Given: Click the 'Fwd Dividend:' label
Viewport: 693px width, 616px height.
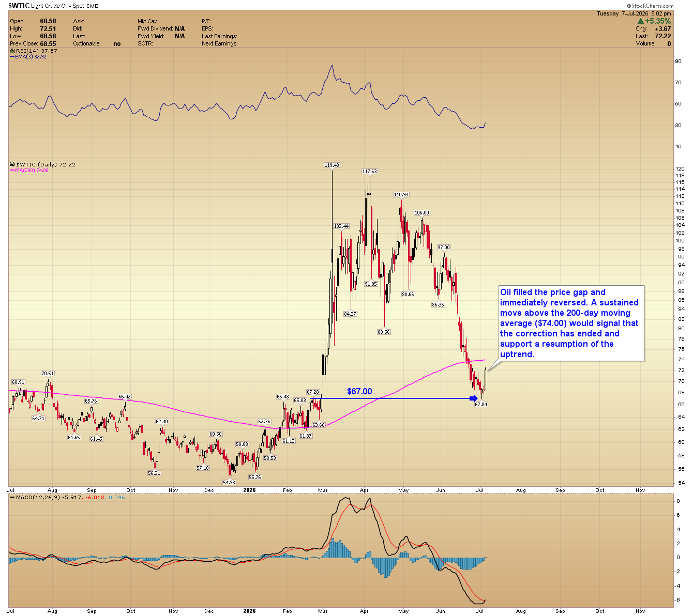Looking at the screenshot, I should click(x=155, y=29).
